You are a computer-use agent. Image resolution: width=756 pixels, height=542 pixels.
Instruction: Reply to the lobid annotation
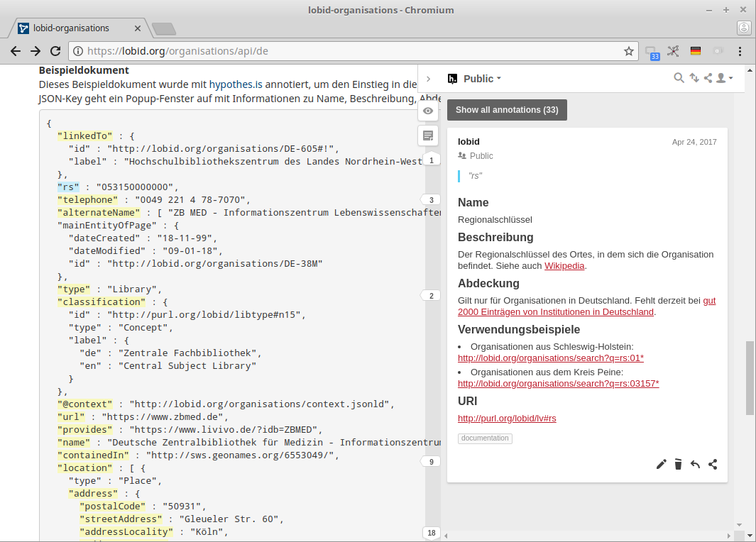[696, 464]
